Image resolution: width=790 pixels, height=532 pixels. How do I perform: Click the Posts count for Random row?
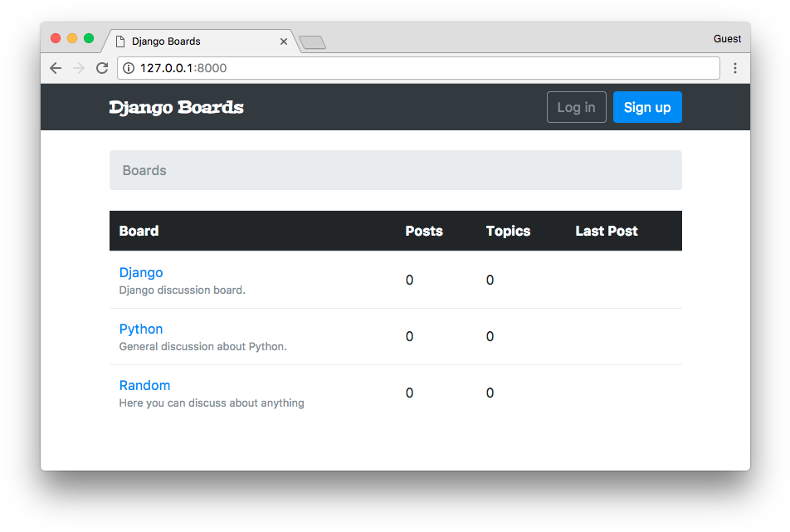tap(410, 393)
